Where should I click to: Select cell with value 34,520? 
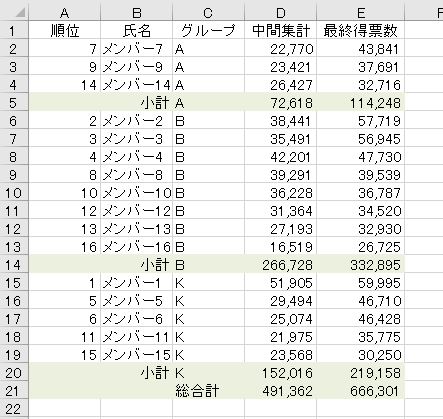(360, 211)
